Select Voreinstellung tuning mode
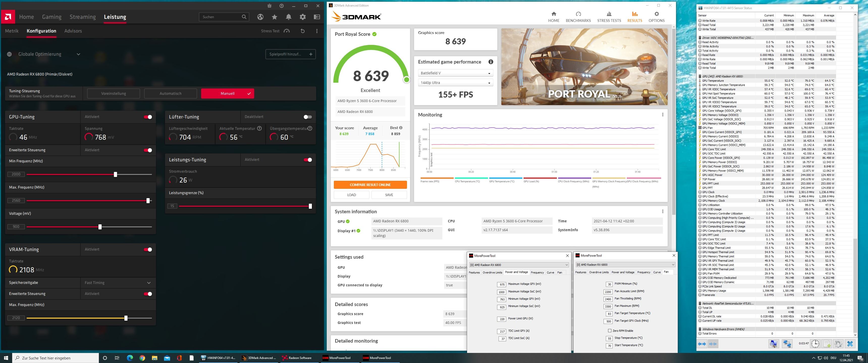Screen dimensions: 868x363 pyautogui.click(x=114, y=94)
